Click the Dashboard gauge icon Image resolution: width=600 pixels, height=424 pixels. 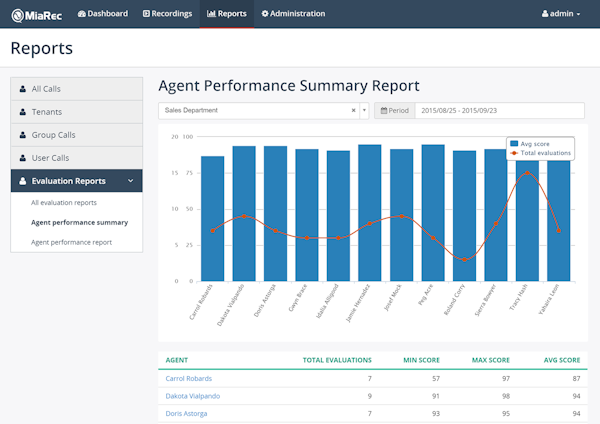click(82, 14)
